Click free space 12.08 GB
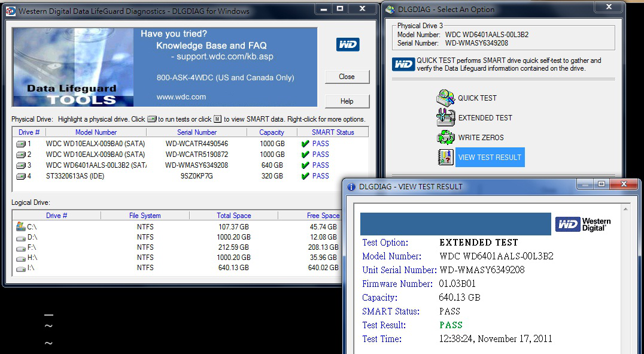644x354 pixels. [x=323, y=237]
